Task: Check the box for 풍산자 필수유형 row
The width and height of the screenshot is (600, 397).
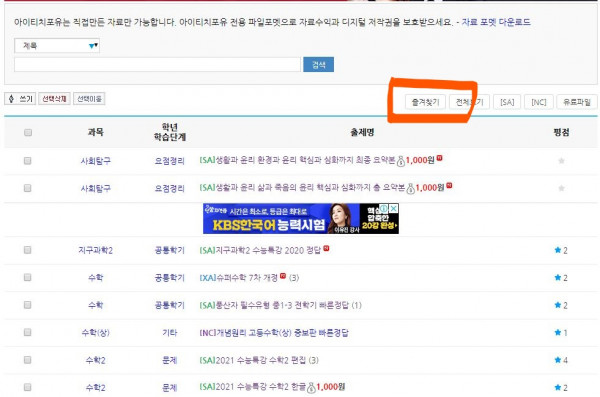Action: [x=28, y=305]
